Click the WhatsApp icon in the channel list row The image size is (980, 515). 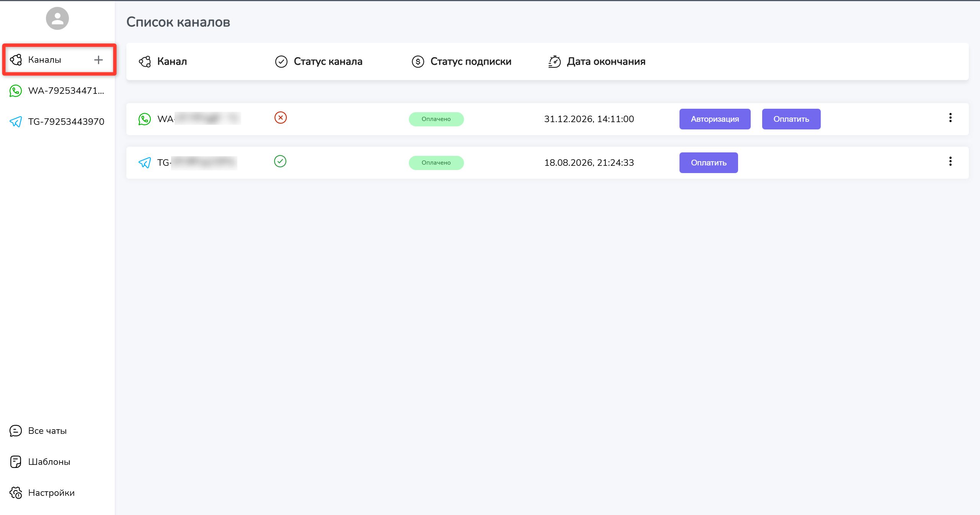click(144, 119)
